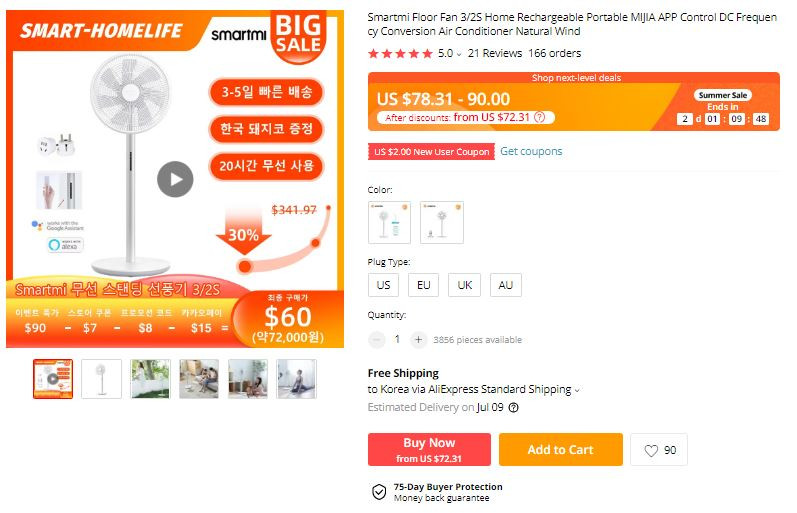This screenshot has width=797, height=513.
Task: Click the estimated delivery info icon
Action: pyautogui.click(x=514, y=408)
